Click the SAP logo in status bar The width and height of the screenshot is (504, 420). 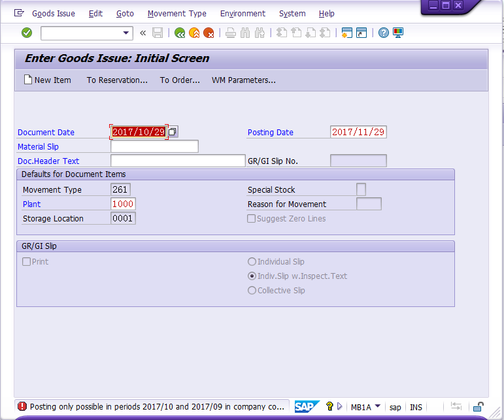point(307,406)
